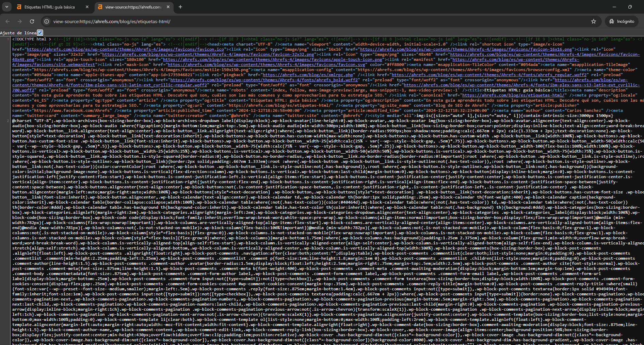Screen dimensions: 644x345
Task: Open a new tab with the plus button
Action: click(180, 7)
